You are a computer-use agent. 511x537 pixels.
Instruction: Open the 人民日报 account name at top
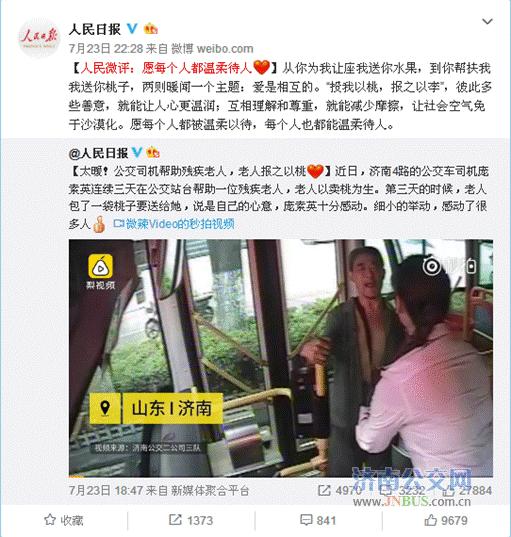[95, 29]
